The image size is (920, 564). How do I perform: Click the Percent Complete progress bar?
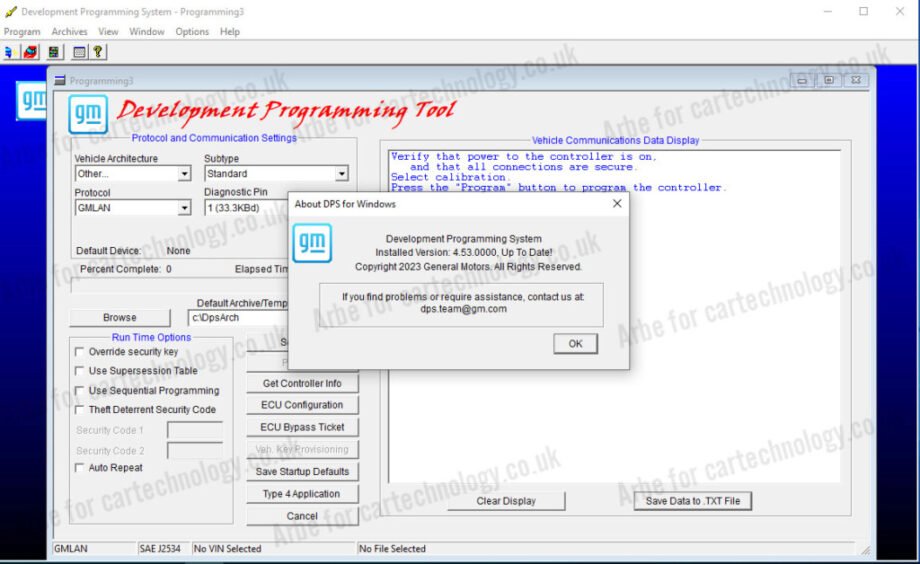(179, 286)
